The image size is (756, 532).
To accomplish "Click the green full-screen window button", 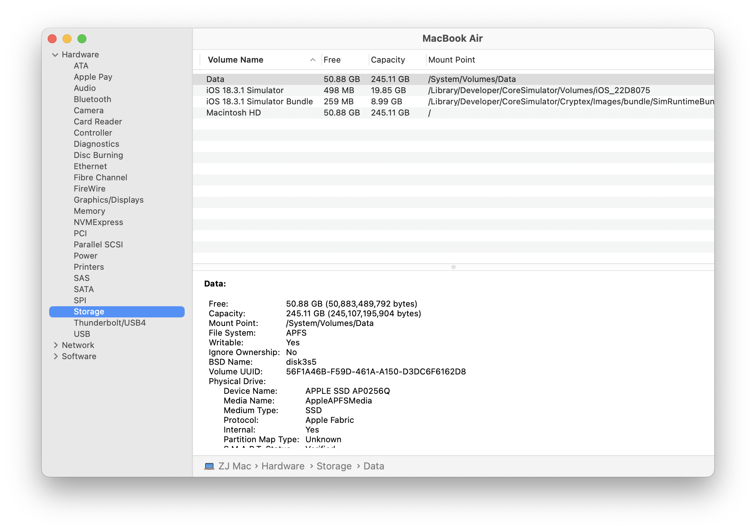I will pyautogui.click(x=82, y=39).
